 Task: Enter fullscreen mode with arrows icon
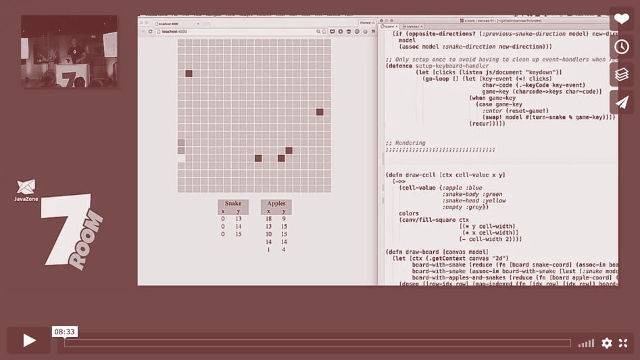[623, 343]
